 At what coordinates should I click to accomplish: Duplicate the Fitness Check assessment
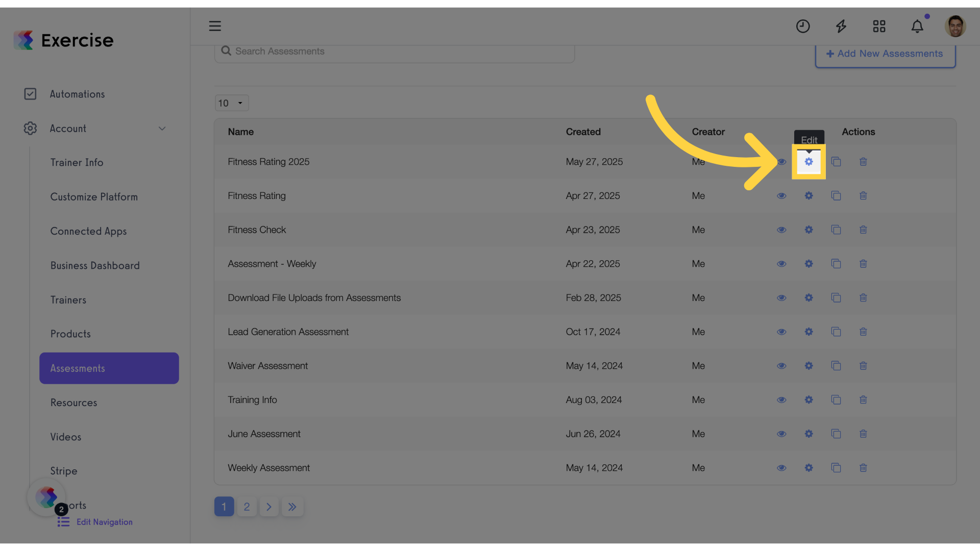click(x=836, y=230)
